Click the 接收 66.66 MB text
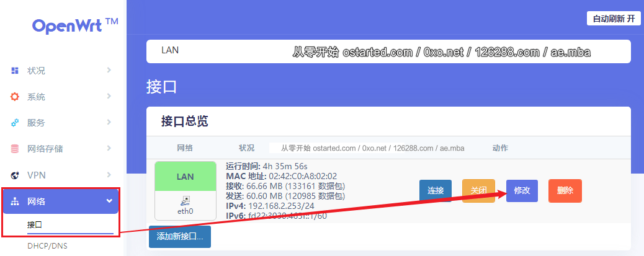 (x=285, y=186)
